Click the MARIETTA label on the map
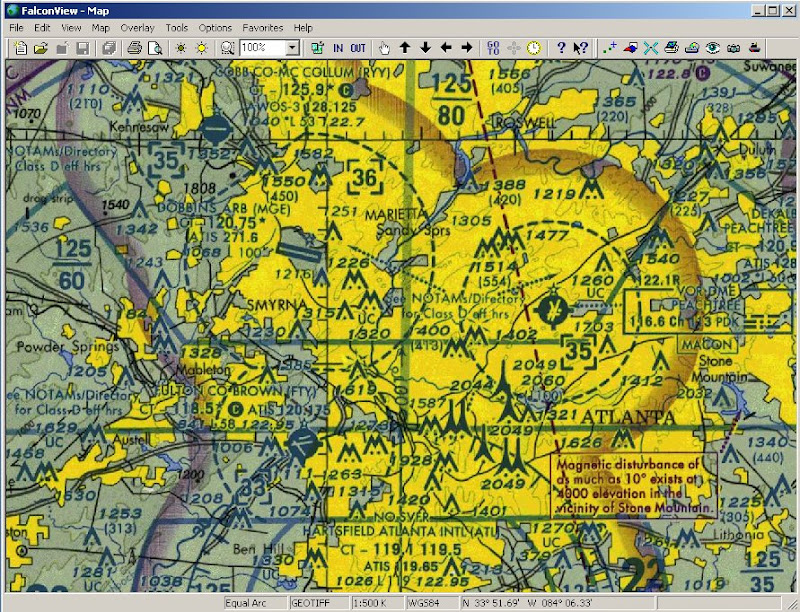The width and height of the screenshot is (800, 612). (395, 215)
